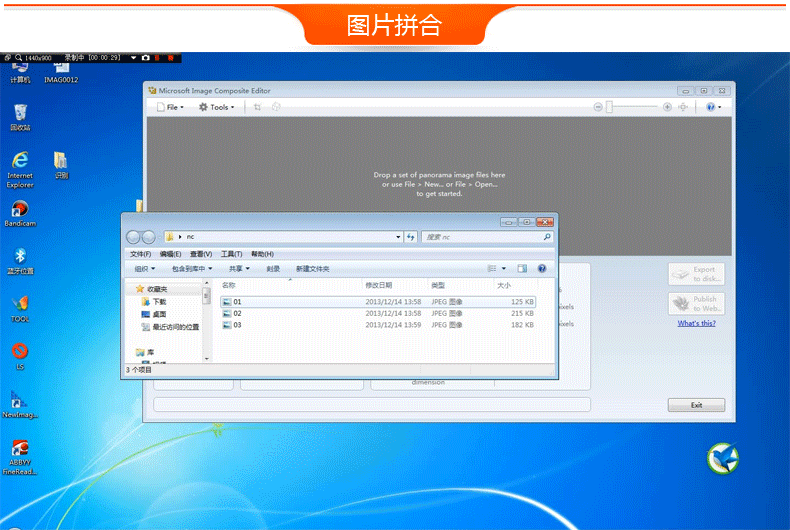Click the Exit button in ICE

tap(696, 405)
